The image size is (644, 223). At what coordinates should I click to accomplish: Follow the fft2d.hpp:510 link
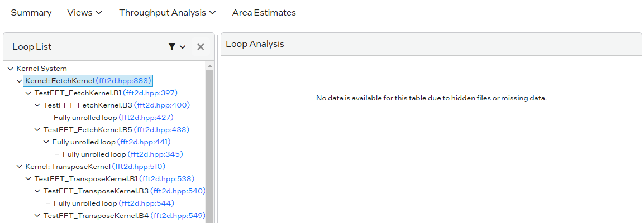pyautogui.click(x=139, y=167)
